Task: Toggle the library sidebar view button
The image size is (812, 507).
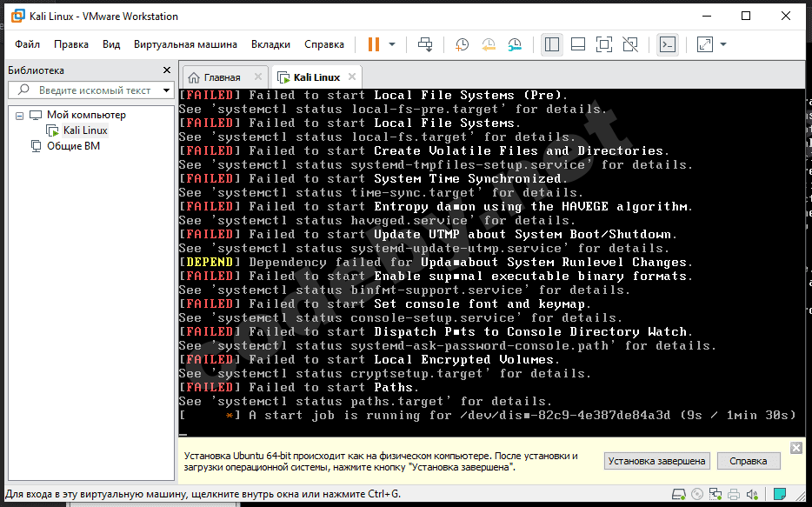Action: pos(552,44)
